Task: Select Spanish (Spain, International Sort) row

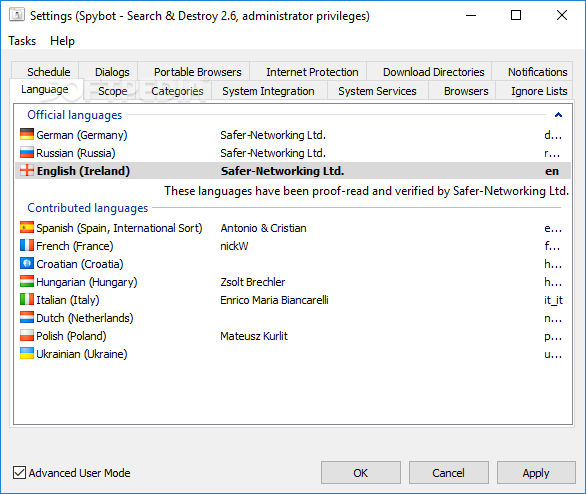Action: (x=293, y=228)
